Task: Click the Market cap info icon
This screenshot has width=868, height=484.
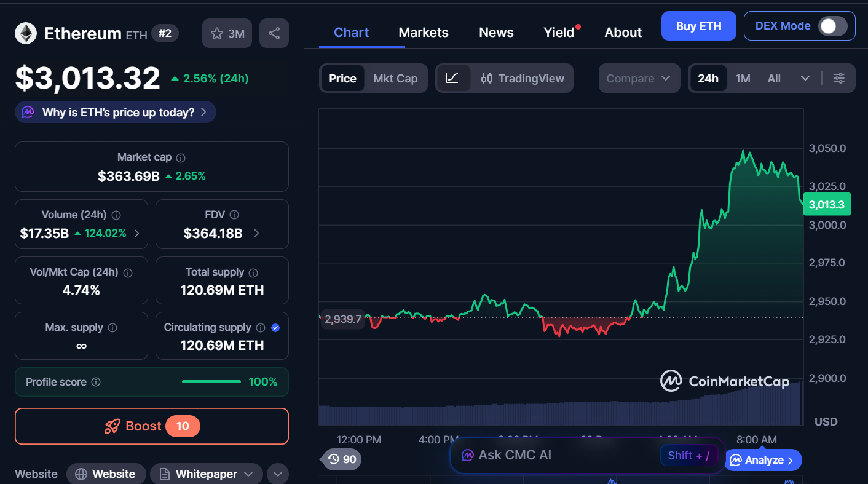Action: (179, 157)
